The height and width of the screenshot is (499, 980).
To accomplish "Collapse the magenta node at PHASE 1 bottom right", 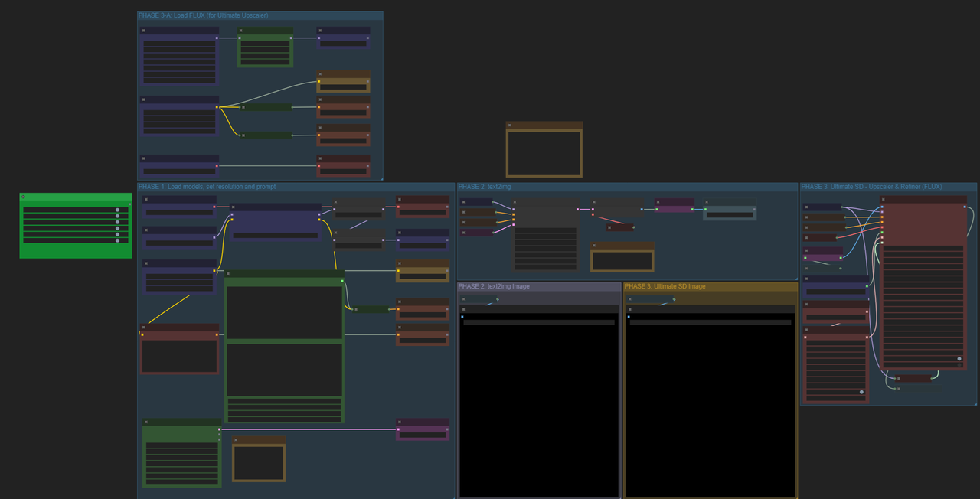I will click(400, 422).
